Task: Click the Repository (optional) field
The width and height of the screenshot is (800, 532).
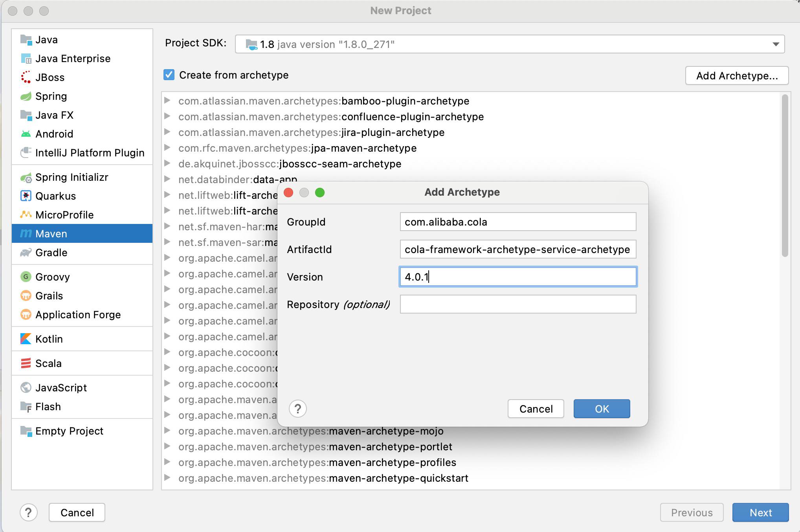Action: pos(518,304)
